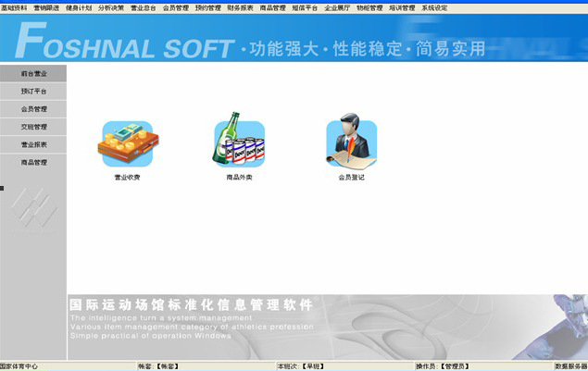Click the 会员登记 label under the businessman
The width and height of the screenshot is (588, 371).
351,177
